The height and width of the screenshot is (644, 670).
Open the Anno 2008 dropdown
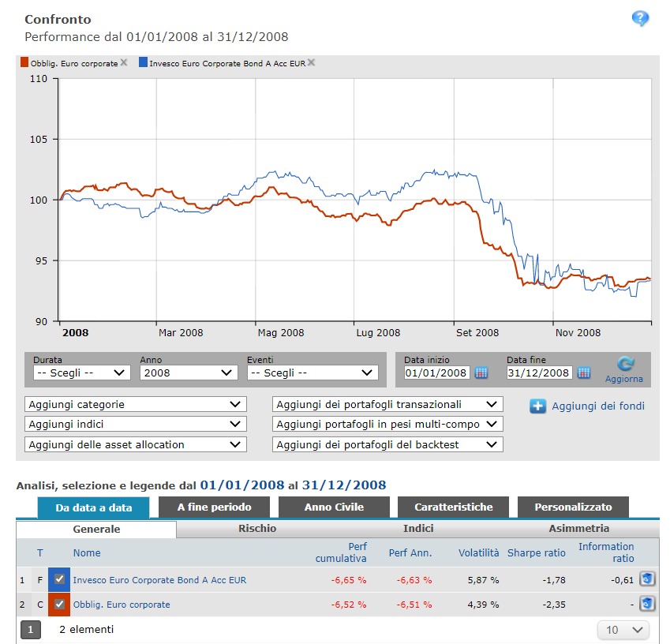(188, 373)
